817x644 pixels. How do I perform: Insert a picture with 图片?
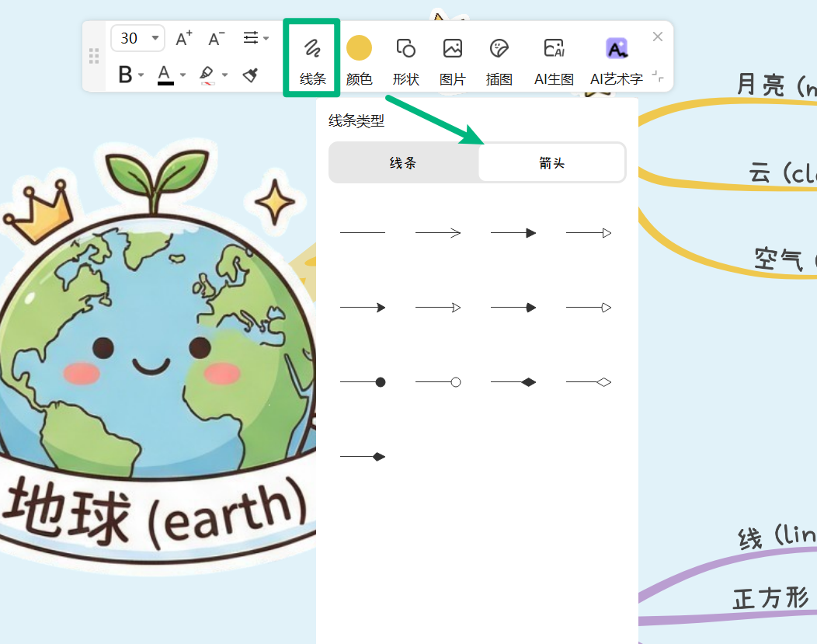click(452, 60)
